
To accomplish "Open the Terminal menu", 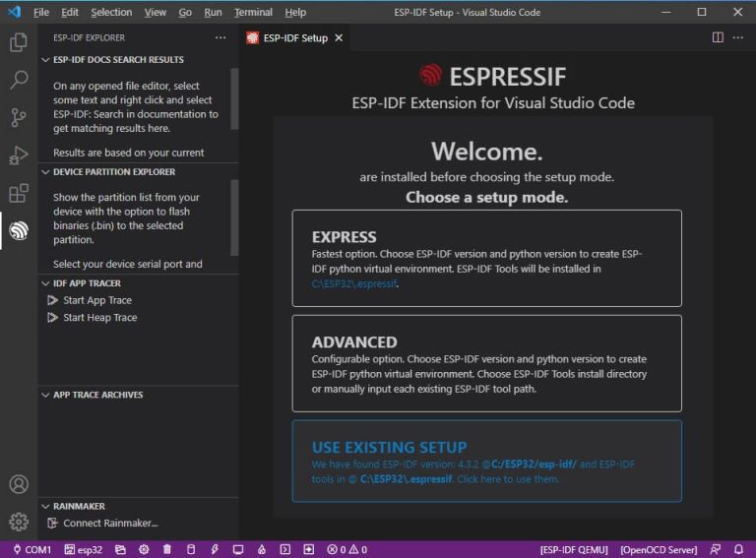I will [x=253, y=12].
